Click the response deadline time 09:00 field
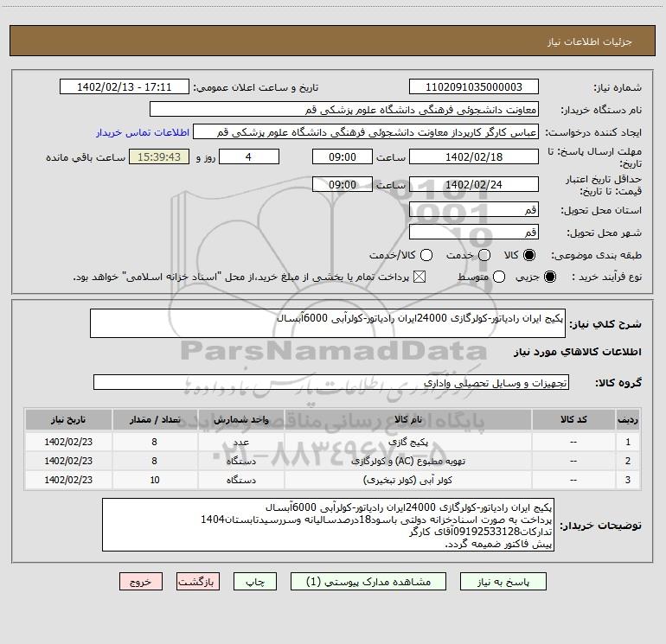 (x=343, y=156)
